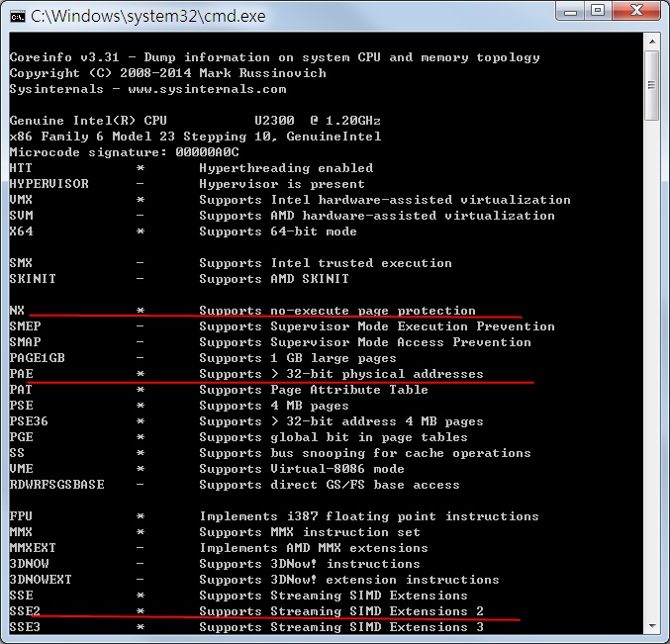670x644 pixels.
Task: Click the PSE36 feature name
Action: (x=29, y=421)
